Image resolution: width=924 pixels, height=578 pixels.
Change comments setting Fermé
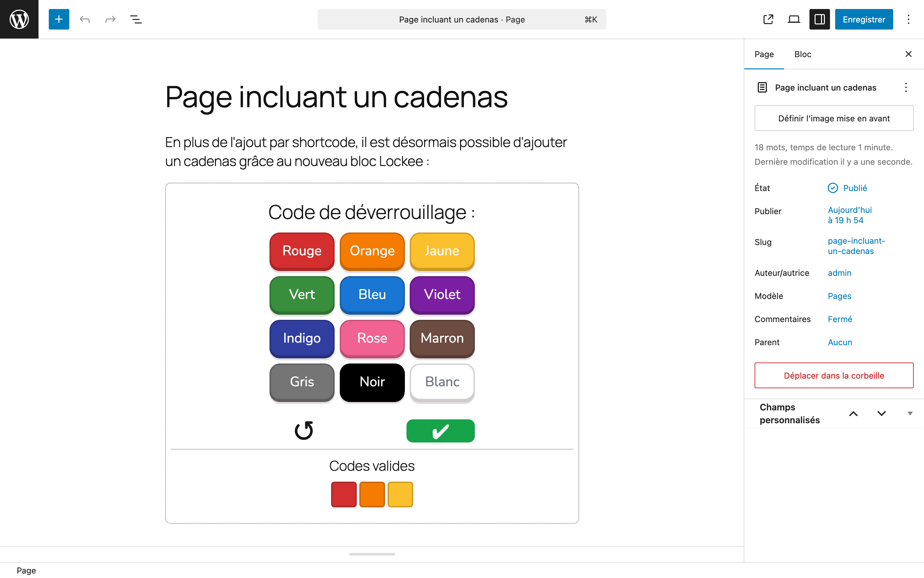click(840, 319)
